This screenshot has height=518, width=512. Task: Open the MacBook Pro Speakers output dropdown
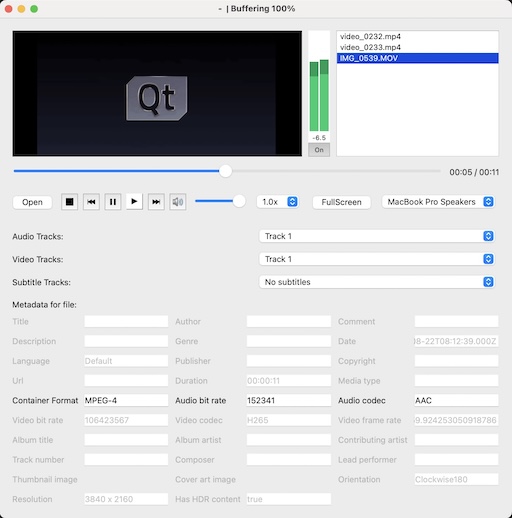click(438, 202)
